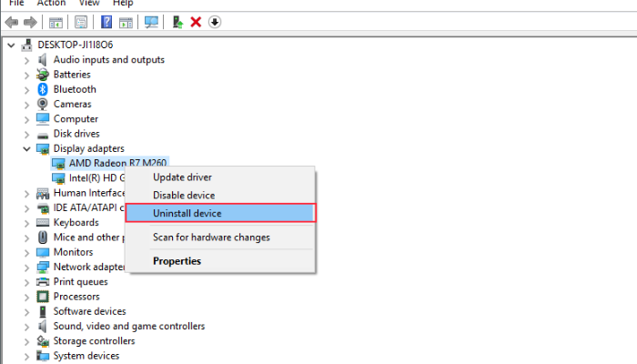Collapse the DESKTOP-JI1I8O6 root node
The width and height of the screenshot is (637, 364).
(x=11, y=45)
